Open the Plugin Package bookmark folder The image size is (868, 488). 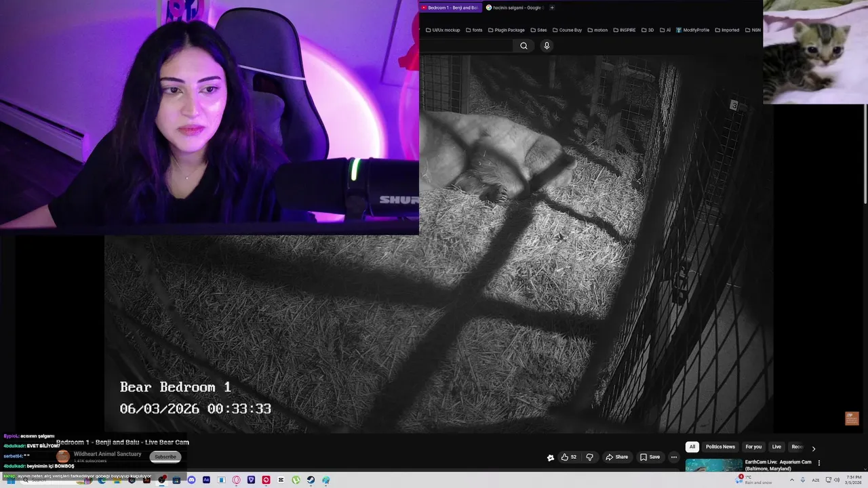click(506, 30)
